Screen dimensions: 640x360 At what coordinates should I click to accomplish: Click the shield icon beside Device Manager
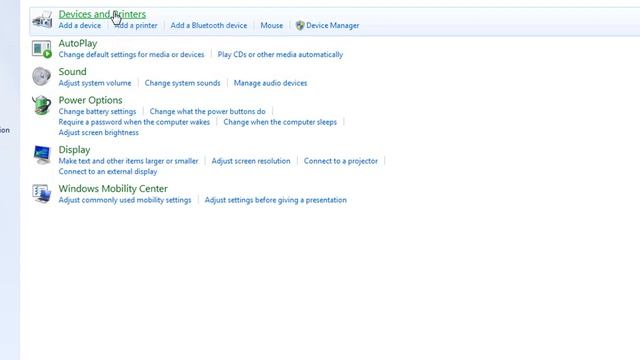pos(300,25)
